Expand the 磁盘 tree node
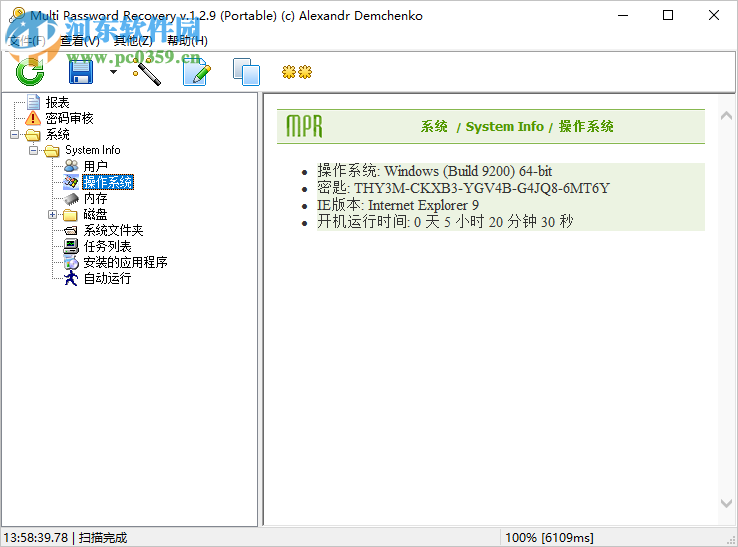 pos(52,215)
